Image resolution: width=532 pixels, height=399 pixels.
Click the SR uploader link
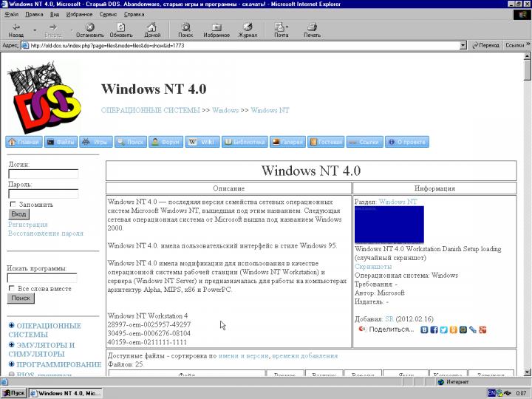(389, 319)
